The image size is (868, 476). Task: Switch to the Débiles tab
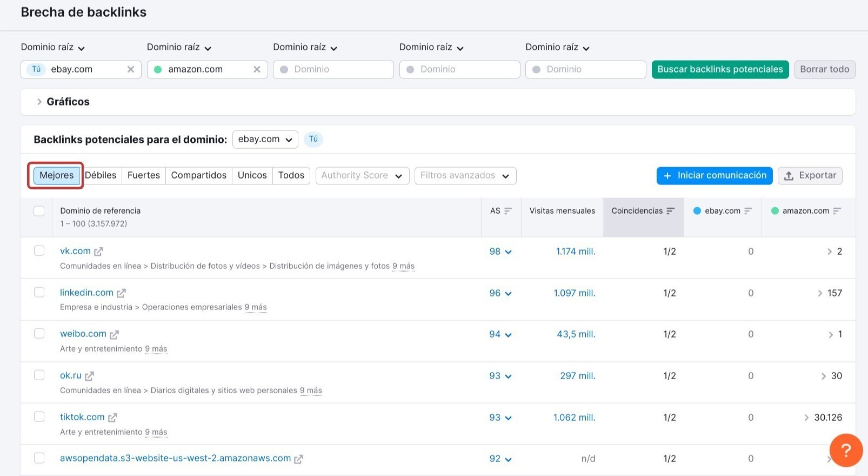coord(101,175)
